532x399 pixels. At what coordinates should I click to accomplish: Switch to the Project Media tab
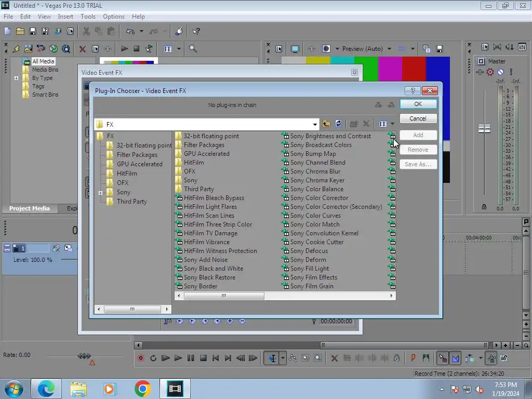[x=29, y=208]
